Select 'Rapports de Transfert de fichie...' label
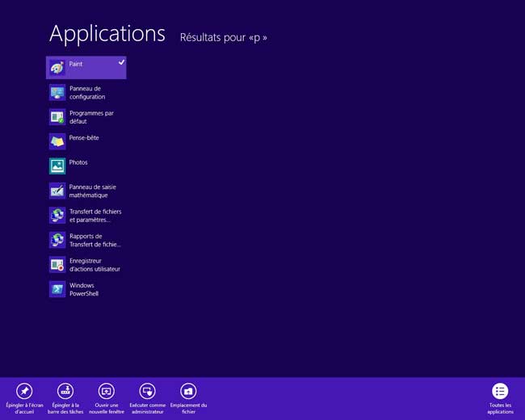The width and height of the screenshot is (525, 420). tap(95, 240)
